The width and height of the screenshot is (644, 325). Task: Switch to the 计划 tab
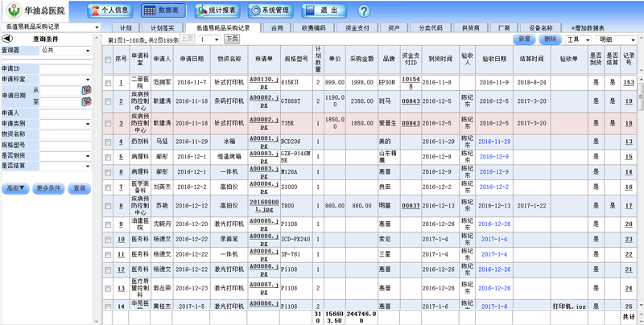pos(126,28)
